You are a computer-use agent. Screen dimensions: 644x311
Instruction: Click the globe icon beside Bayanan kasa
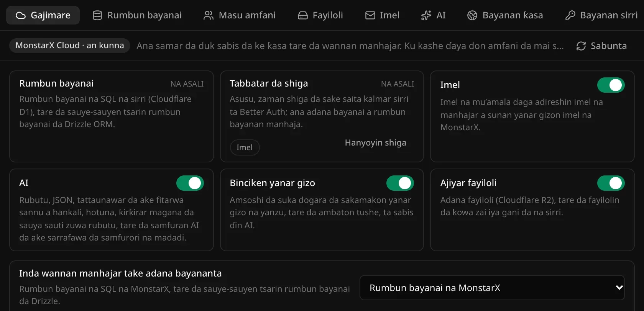pos(472,15)
